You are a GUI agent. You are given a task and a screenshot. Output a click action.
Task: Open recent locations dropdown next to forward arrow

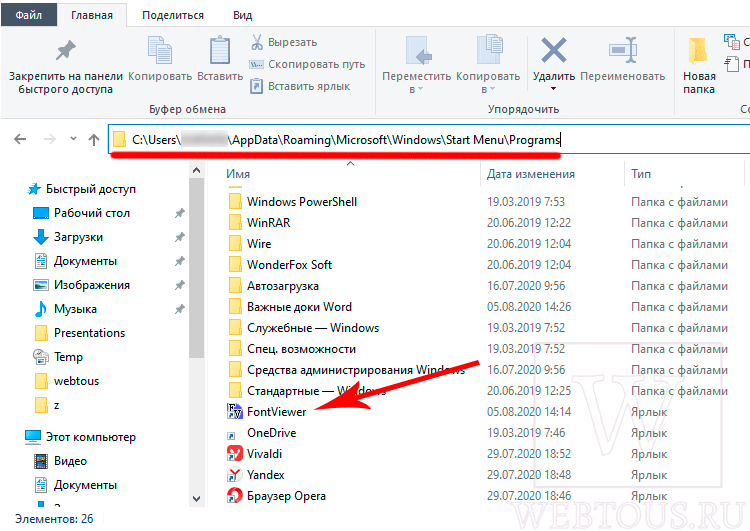(x=73, y=139)
